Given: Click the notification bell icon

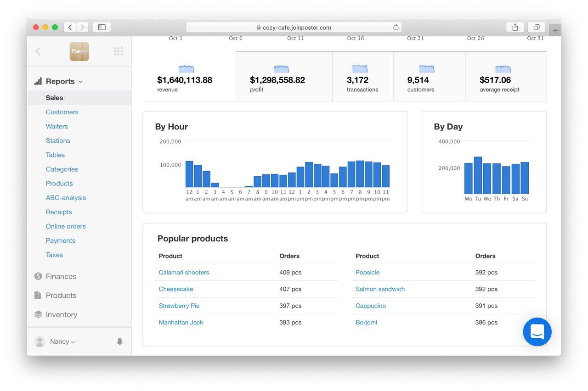Looking at the screenshot, I should (x=119, y=341).
